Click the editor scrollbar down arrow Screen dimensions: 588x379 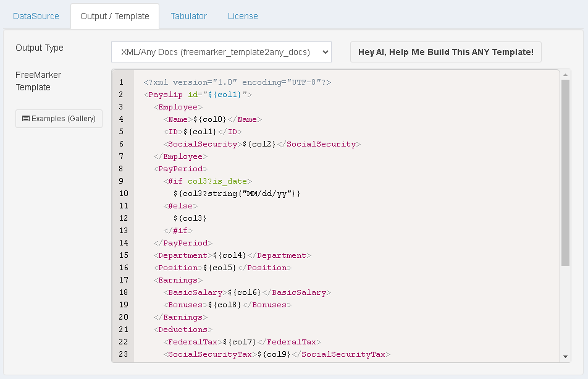point(565,357)
